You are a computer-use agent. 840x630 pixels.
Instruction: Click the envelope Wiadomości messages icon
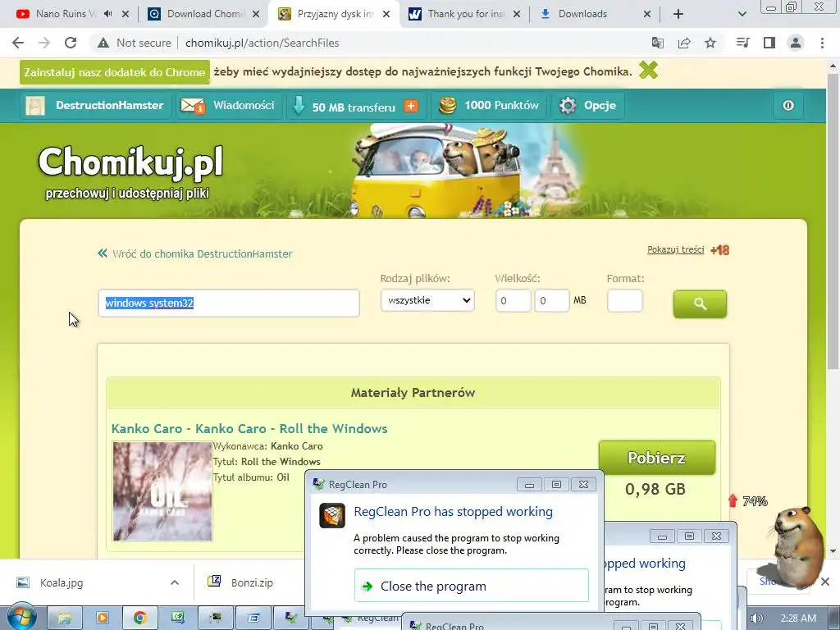[193, 106]
